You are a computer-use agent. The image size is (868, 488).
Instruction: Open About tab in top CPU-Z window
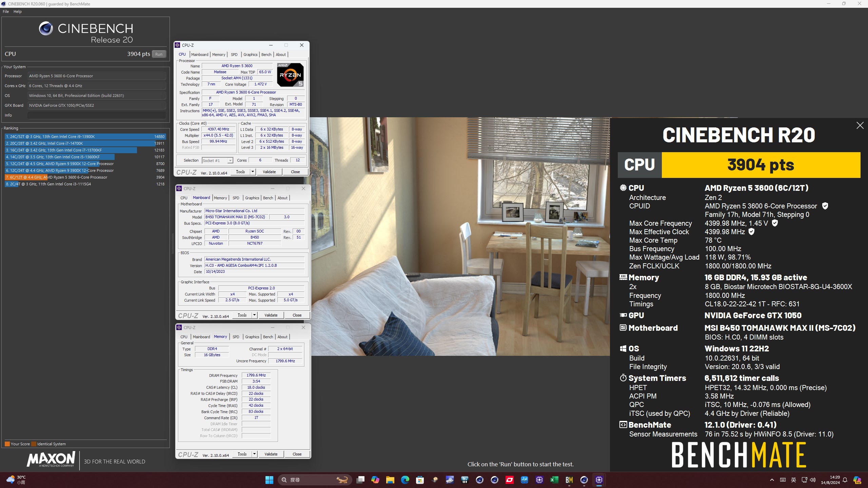tap(281, 55)
